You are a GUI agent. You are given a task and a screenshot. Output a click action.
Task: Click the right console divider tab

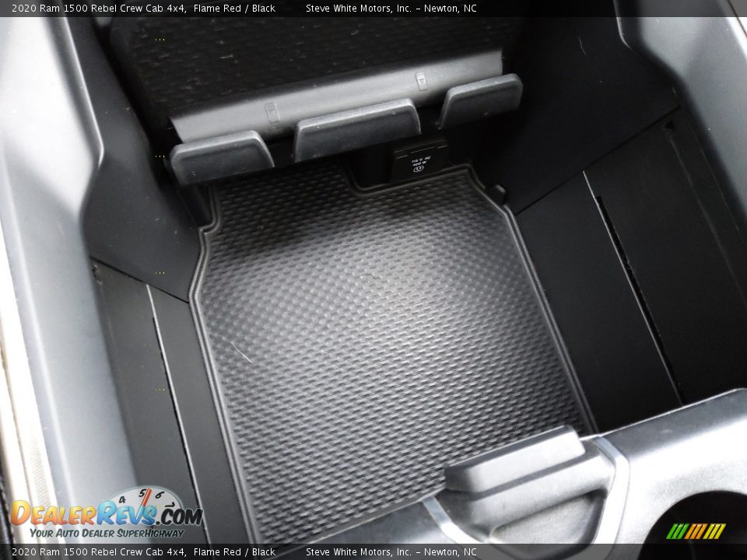pos(480,100)
